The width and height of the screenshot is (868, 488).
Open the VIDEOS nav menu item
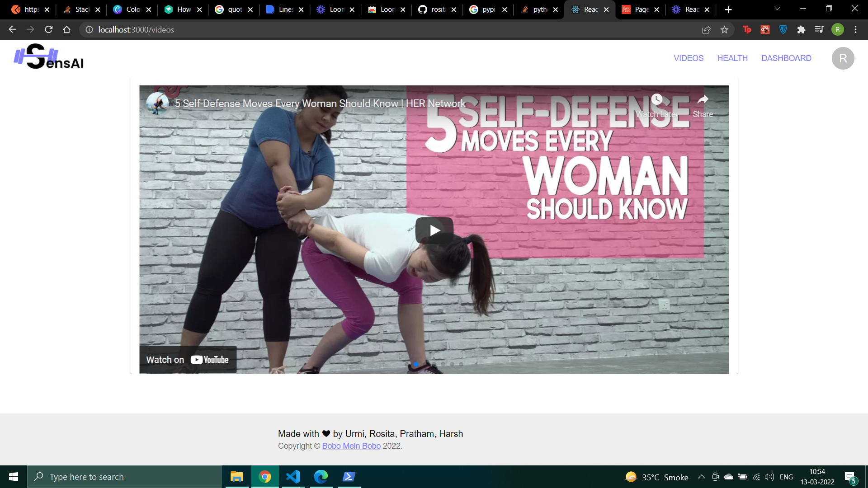(x=688, y=58)
